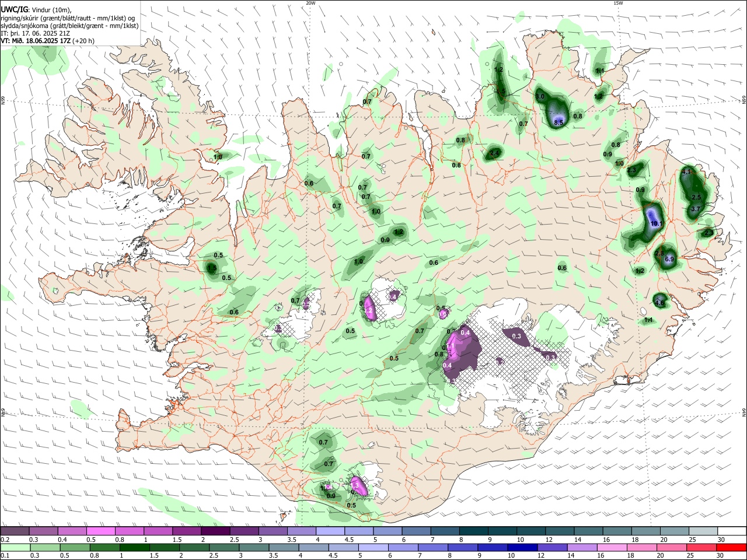Image resolution: width=747 pixels, height=560 pixels.
Task: Click the snow scale swatch starting at 12
Action: pyautogui.click(x=560, y=531)
